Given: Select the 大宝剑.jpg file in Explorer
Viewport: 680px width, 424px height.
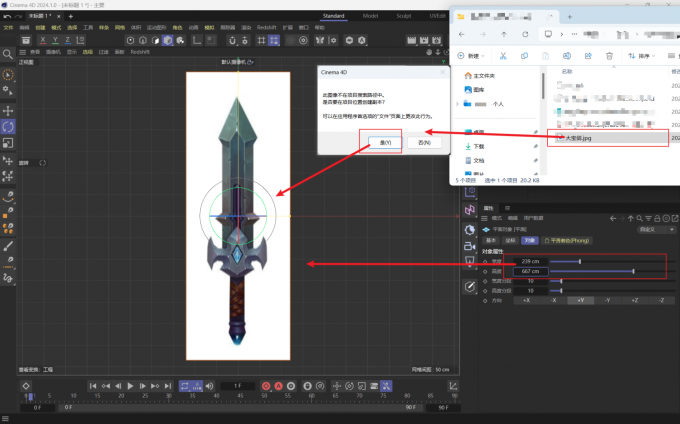Looking at the screenshot, I should 612,138.
